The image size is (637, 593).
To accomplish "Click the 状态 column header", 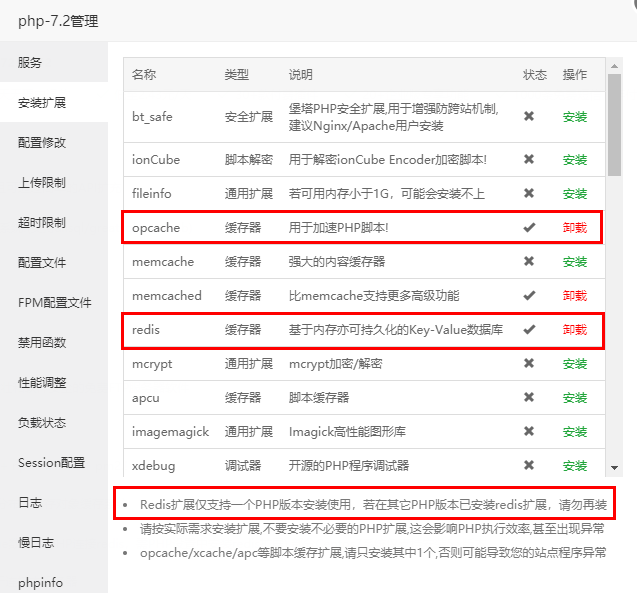I will [x=535, y=75].
